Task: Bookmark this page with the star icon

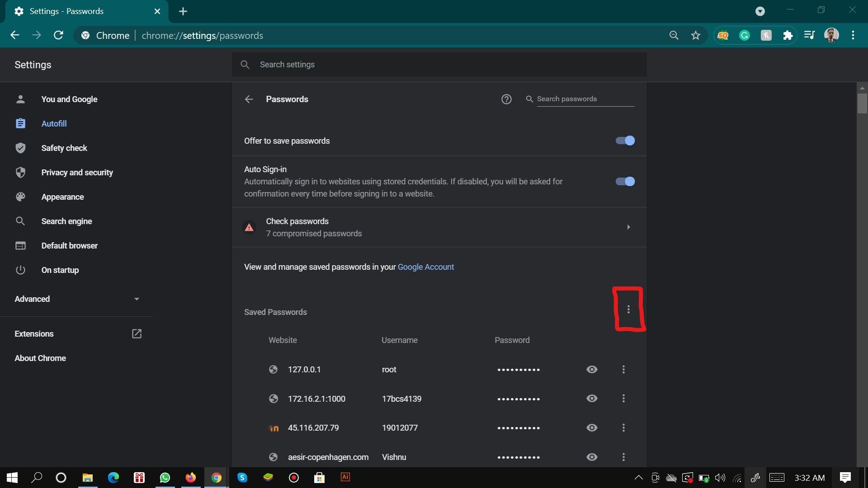Action: [x=696, y=35]
